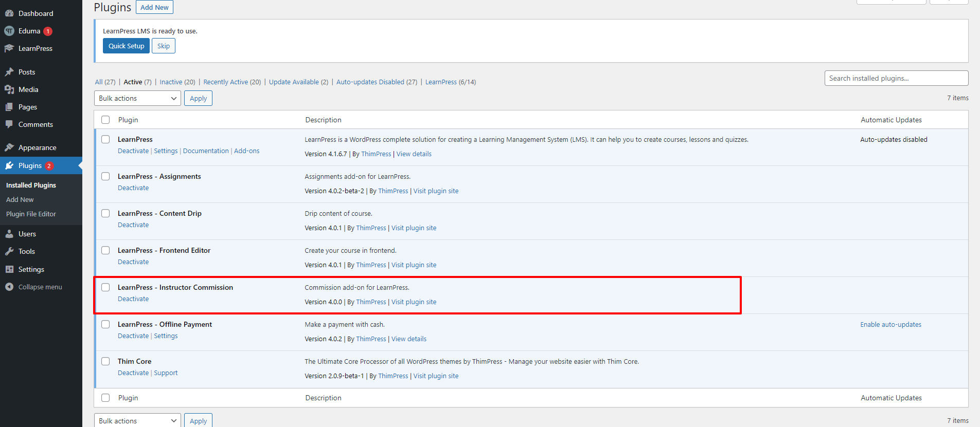Deactivate LearnPress - Content Drip
The height and width of the screenshot is (427, 980).
click(133, 225)
